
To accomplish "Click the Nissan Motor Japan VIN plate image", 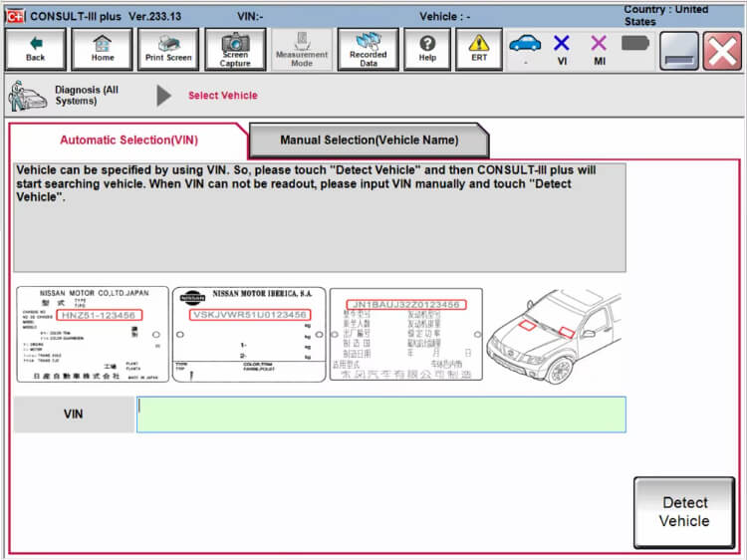I will [93, 334].
